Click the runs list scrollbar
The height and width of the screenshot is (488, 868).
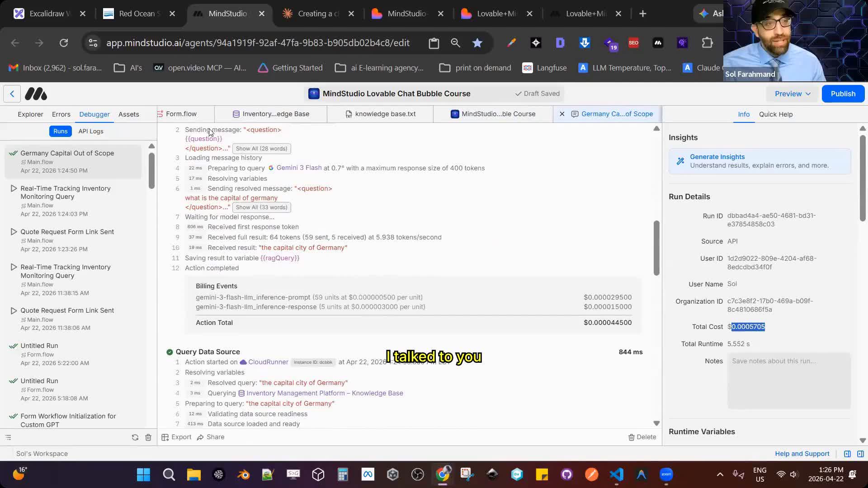click(151, 171)
